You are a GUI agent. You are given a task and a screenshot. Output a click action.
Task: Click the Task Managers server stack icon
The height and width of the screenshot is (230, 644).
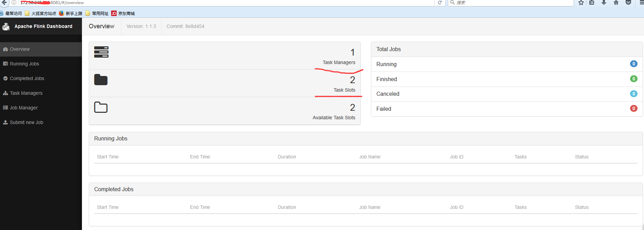pyautogui.click(x=101, y=52)
